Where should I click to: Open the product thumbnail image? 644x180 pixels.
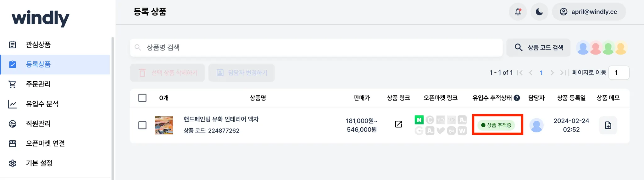(x=164, y=125)
